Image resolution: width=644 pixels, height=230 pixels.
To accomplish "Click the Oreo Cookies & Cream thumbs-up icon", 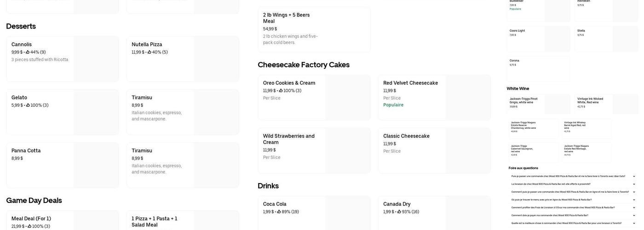I will 281,91.
